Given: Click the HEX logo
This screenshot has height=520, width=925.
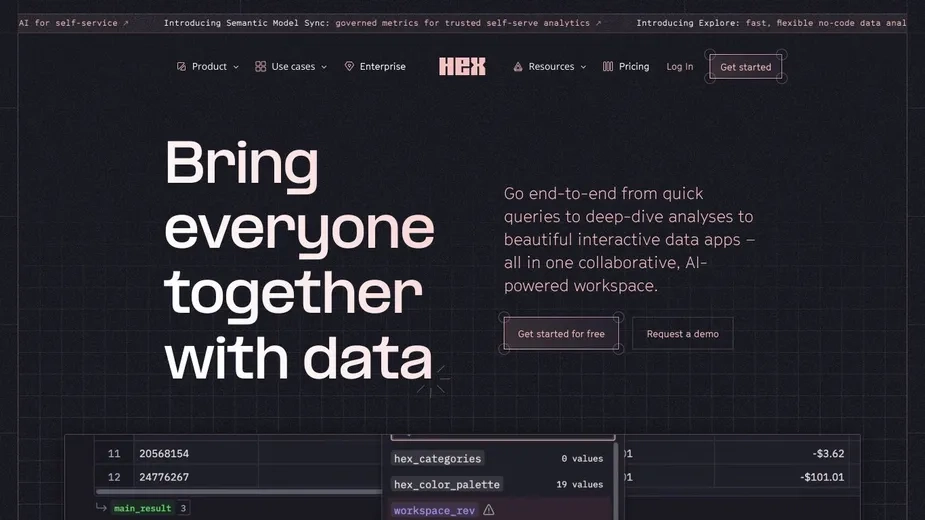Looking at the screenshot, I should [462, 66].
